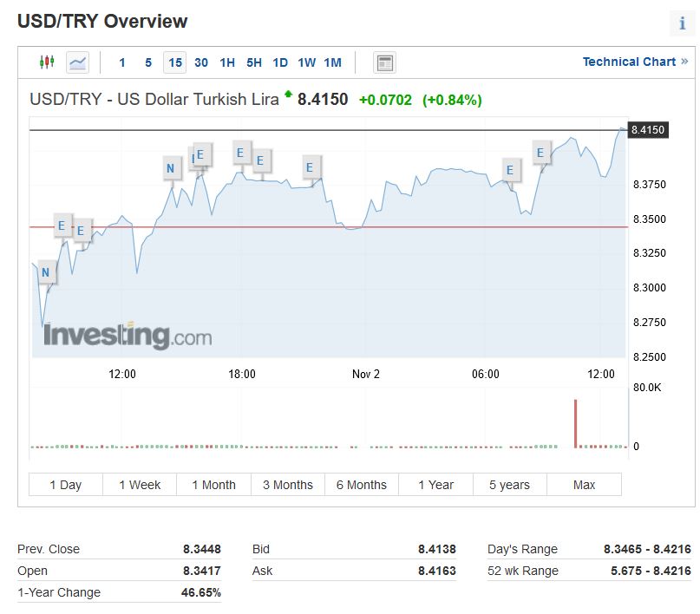Click the +0.0702 price change text
This screenshot has width=700, height=614.
tap(385, 100)
